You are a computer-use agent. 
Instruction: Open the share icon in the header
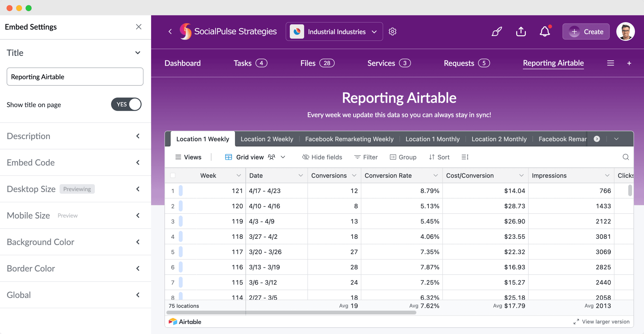click(521, 31)
